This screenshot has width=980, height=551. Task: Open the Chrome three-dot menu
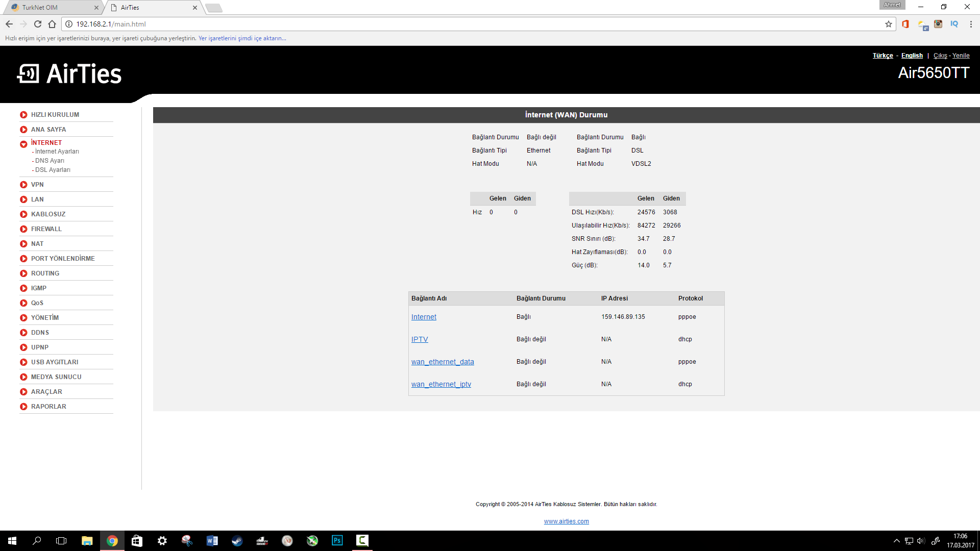(971, 24)
